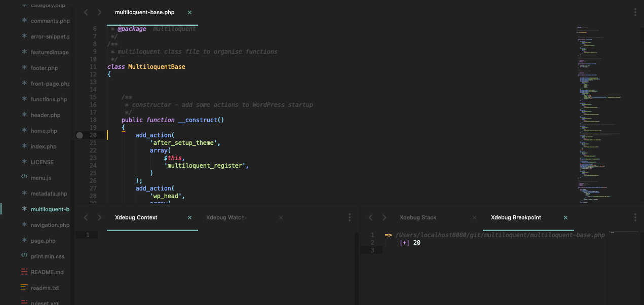Switch to the Xdebug Stack tab
Screen dimensions: 644x305
(418, 217)
